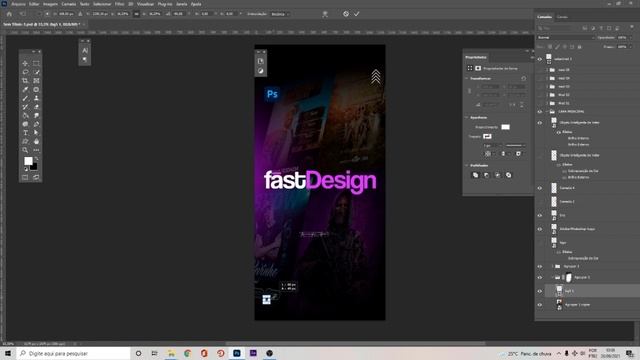Open the Arquivo menu
The width and height of the screenshot is (640, 360).
[x=18, y=4]
